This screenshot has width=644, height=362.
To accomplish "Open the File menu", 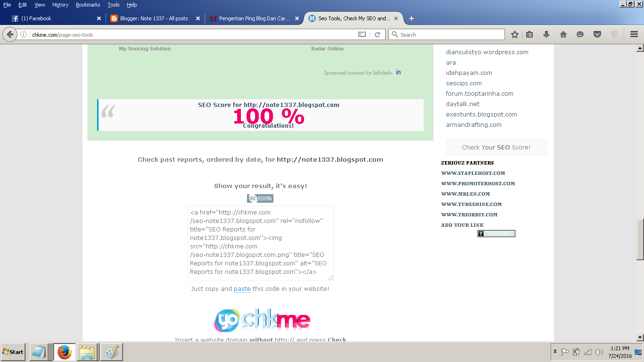I will 7,5.
